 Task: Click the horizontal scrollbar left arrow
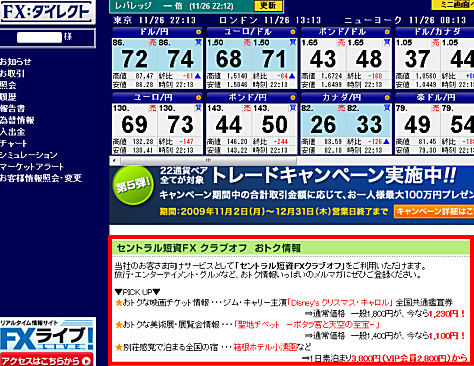point(114,160)
